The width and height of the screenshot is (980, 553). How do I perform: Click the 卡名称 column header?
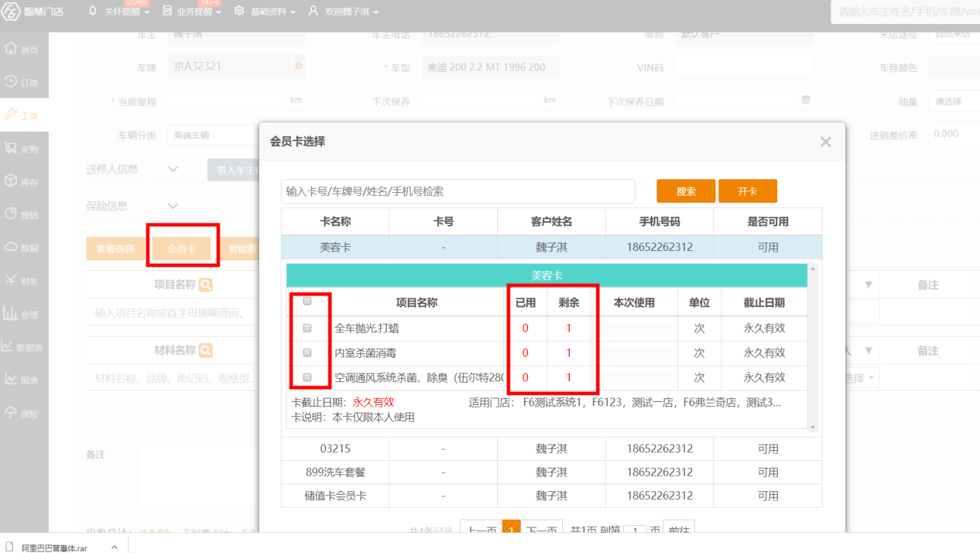pos(335,221)
